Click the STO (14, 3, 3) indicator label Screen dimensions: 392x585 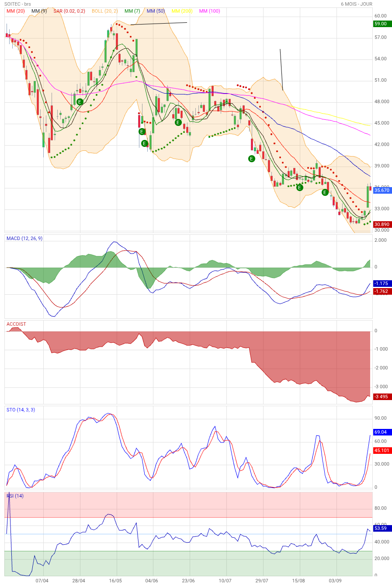pyautogui.click(x=21, y=410)
